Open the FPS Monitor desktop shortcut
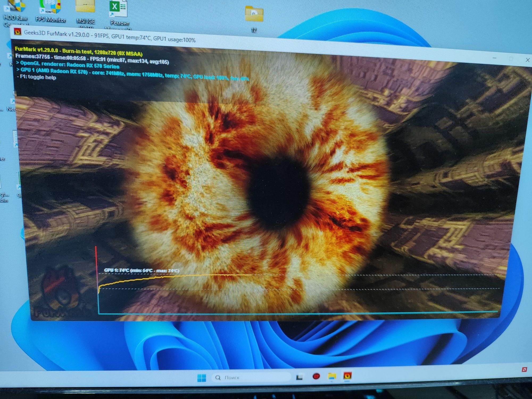Viewport: 532px width, 399px height. click(50, 11)
